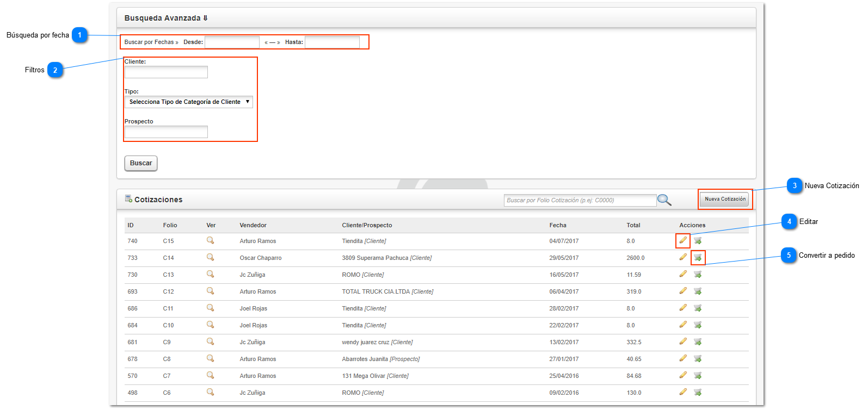The width and height of the screenshot is (868, 410).
Task: Edit quotation C13 with pencil icon
Action: (x=683, y=274)
